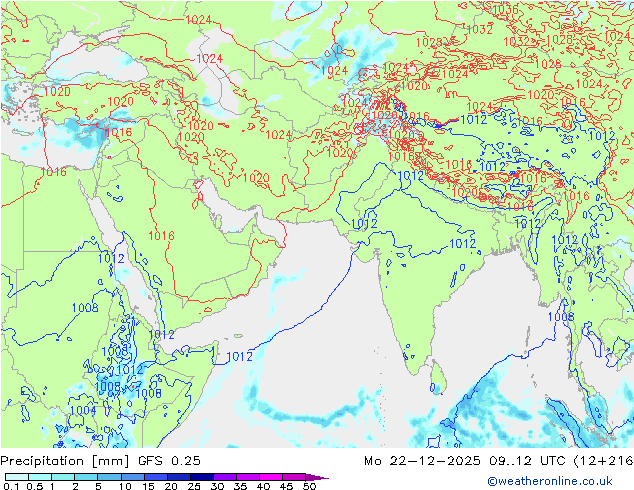Click the red '1016' label over the Arabian Peninsula

tap(161, 235)
